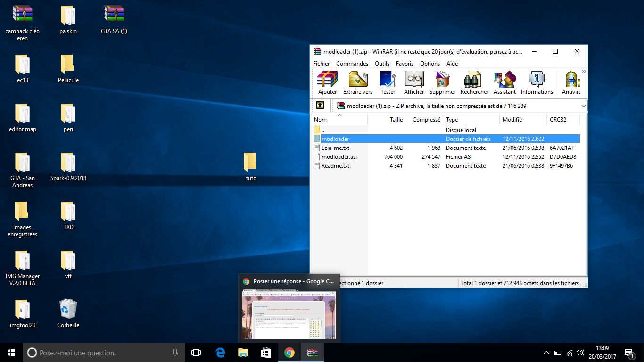Switch to Google Chrome on the taskbar
The width and height of the screenshot is (644, 362).
coord(289,353)
